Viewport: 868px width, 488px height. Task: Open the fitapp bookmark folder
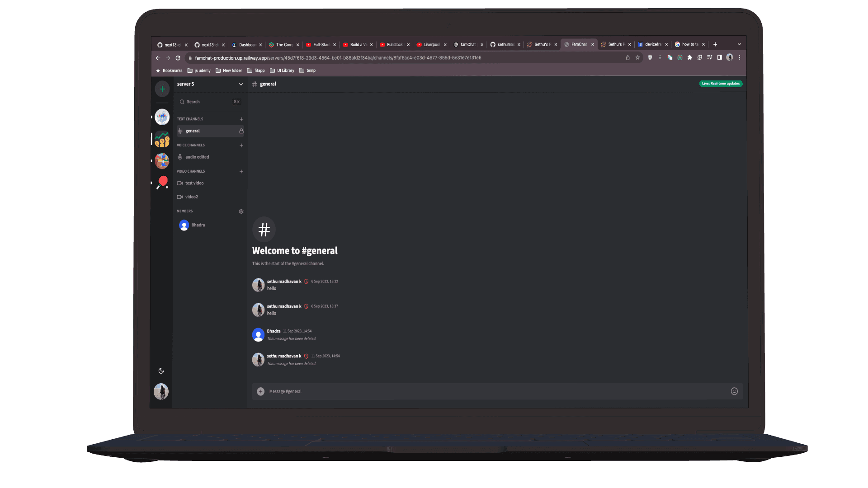pos(256,70)
